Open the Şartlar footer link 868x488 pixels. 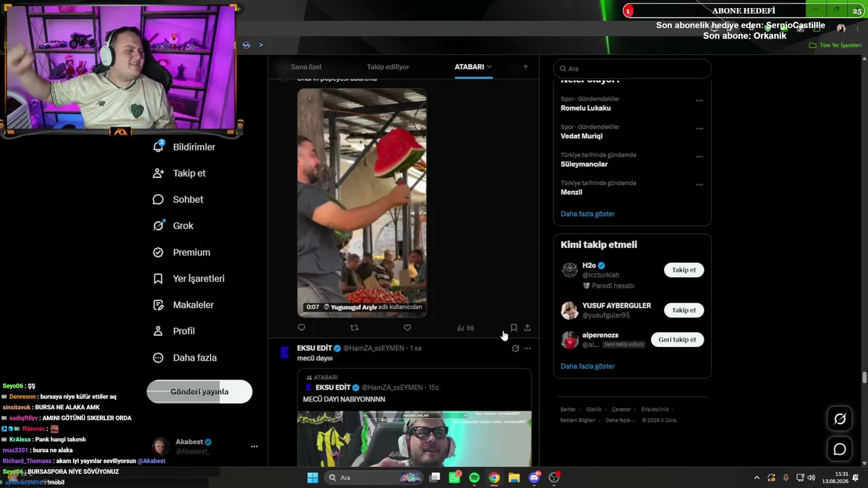568,409
